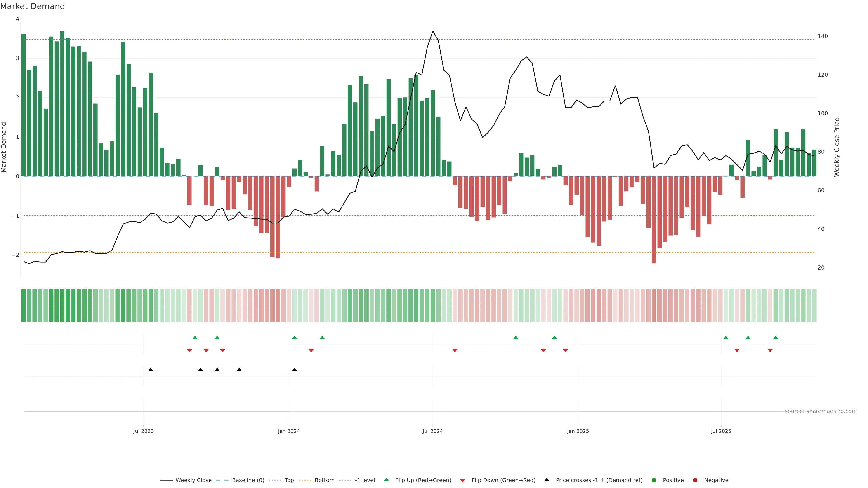Open the source: sharemaestro.com text
Image resolution: width=868 pixels, height=488 pixels.
pos(821,411)
